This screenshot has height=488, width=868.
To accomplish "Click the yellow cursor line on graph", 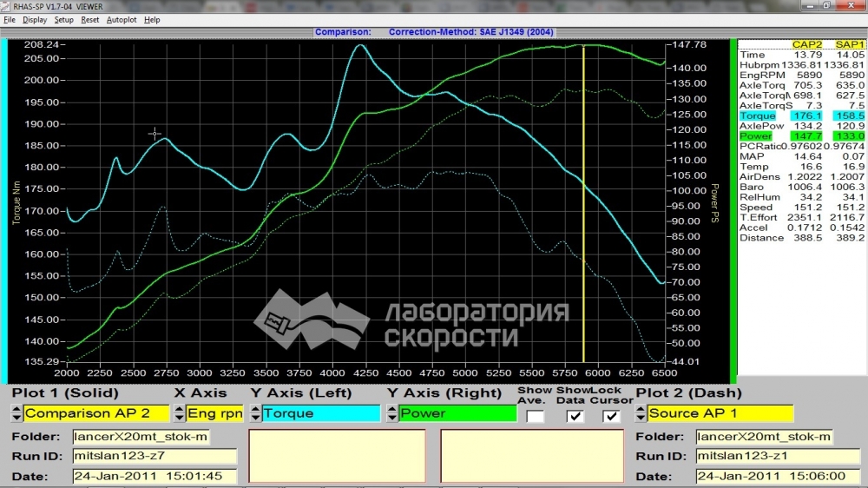I will (x=583, y=205).
